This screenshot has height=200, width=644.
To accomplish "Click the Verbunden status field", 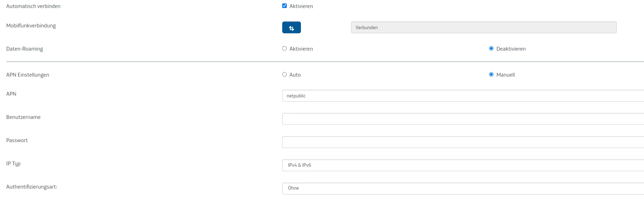I will (484, 28).
